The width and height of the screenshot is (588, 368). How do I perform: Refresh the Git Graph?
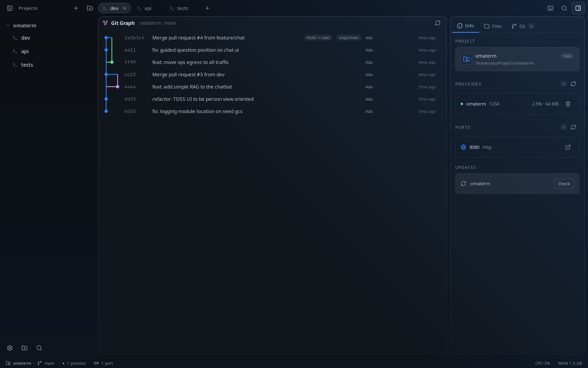pos(438,23)
